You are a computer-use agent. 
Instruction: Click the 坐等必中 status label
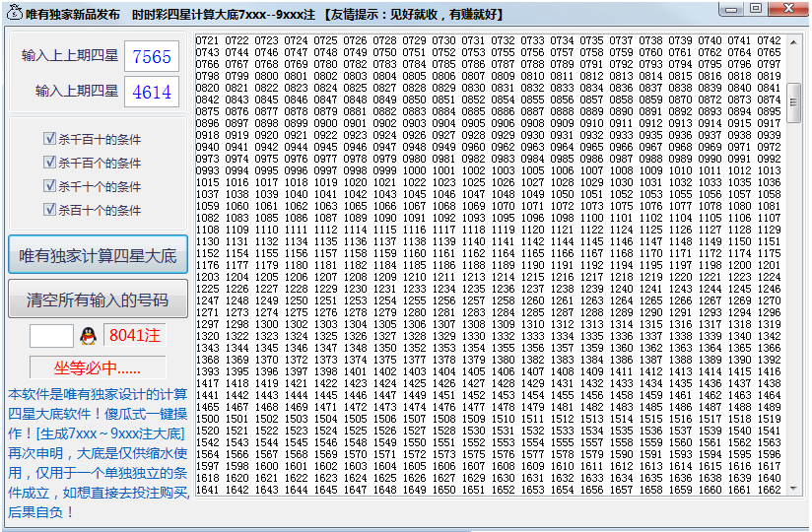[98, 369]
